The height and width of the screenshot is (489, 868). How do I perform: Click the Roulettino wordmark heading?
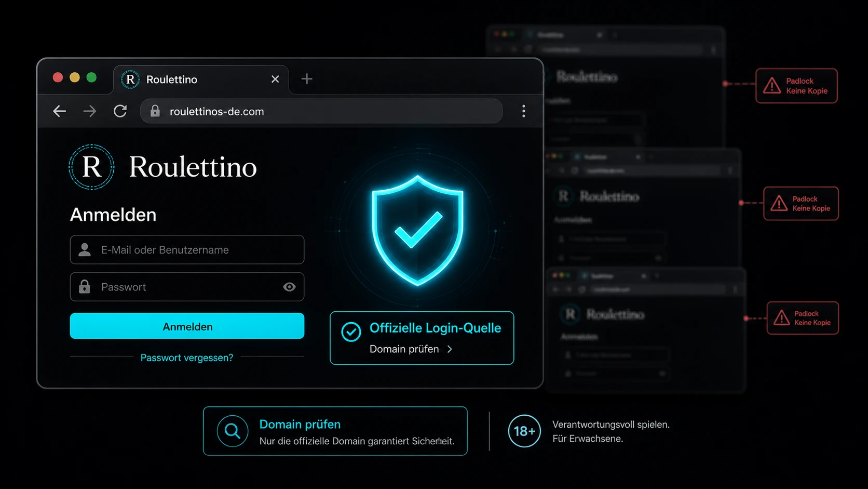(193, 167)
